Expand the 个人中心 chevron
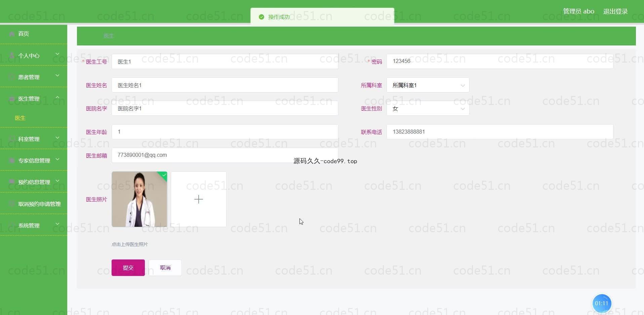 [x=57, y=54]
